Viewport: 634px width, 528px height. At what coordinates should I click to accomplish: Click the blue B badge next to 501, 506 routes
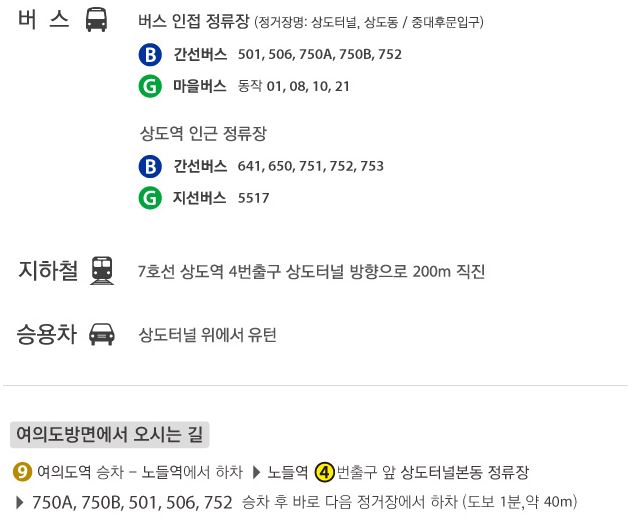point(150,54)
